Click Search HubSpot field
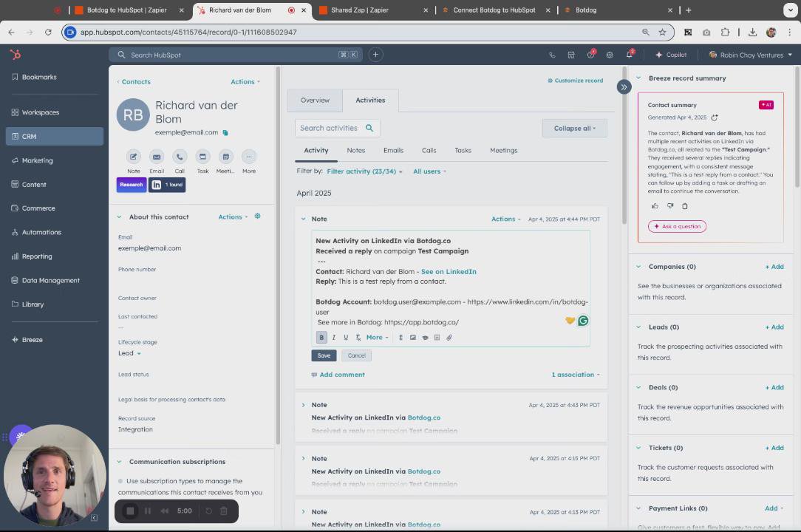 coord(236,55)
